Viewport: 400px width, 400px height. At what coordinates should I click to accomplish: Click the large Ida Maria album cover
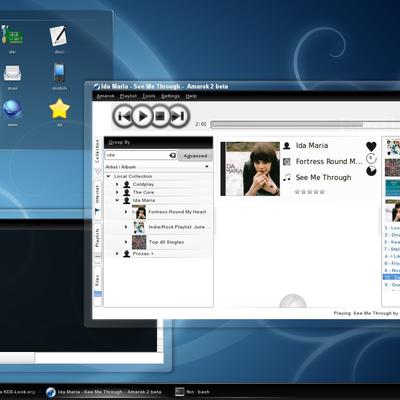(250, 169)
